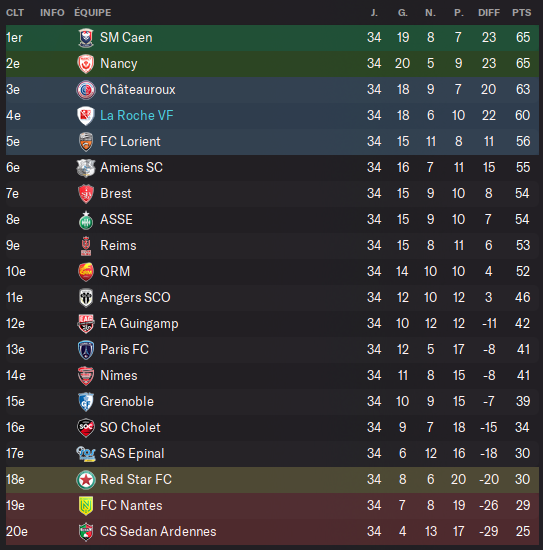Sort by the CLT ranking header
Viewport: 543px width, 550px height.
(x=15, y=13)
